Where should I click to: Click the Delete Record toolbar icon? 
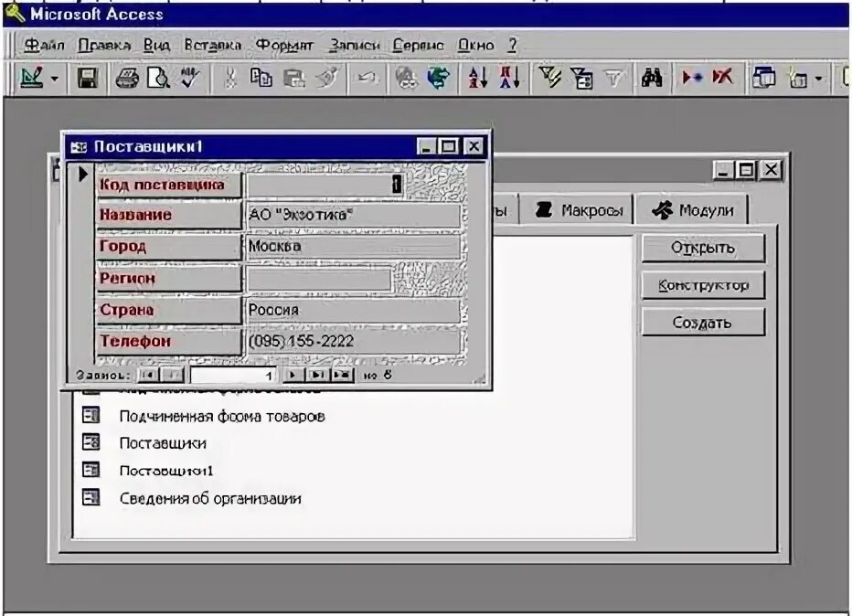[723, 79]
